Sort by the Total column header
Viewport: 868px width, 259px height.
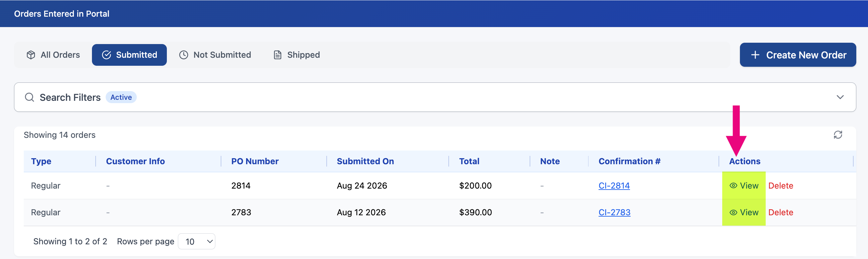point(469,162)
